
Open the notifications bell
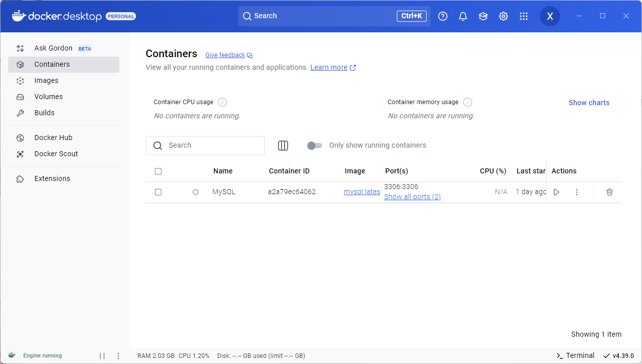pyautogui.click(x=463, y=16)
